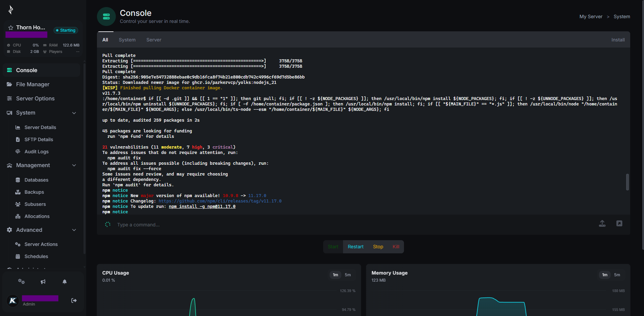Click the Server Details chart icon

18,127
